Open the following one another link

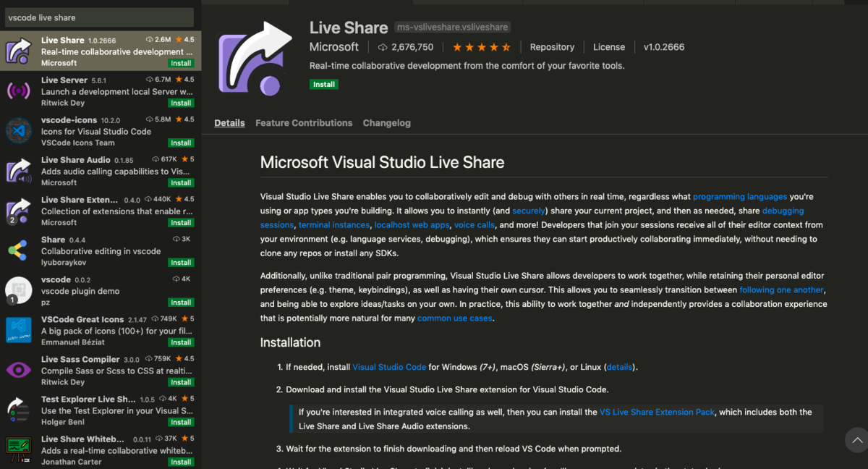point(781,290)
